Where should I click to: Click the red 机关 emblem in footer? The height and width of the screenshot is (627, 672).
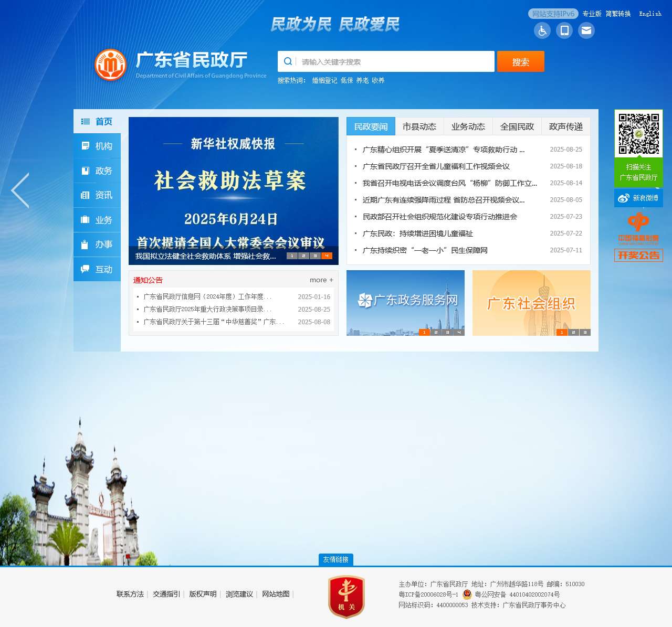pos(346,597)
